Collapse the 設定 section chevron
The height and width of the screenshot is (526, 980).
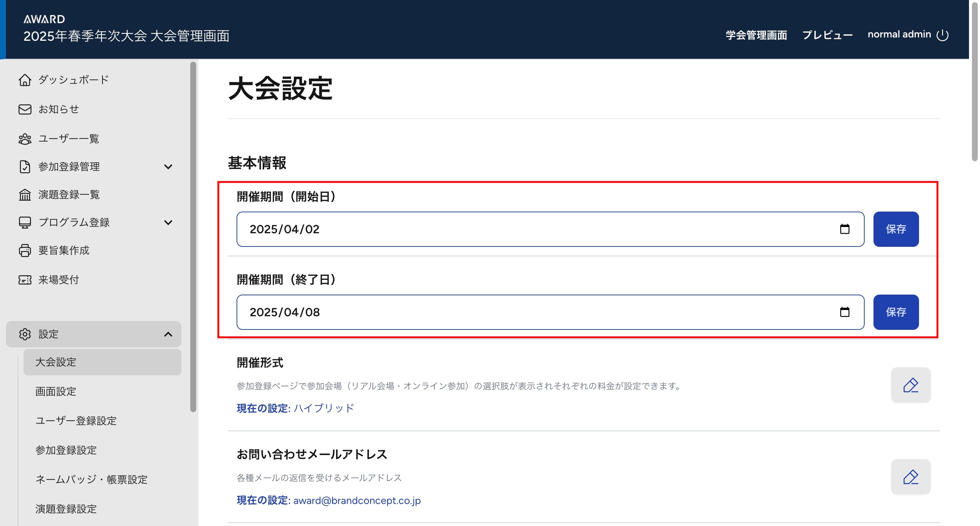(168, 334)
